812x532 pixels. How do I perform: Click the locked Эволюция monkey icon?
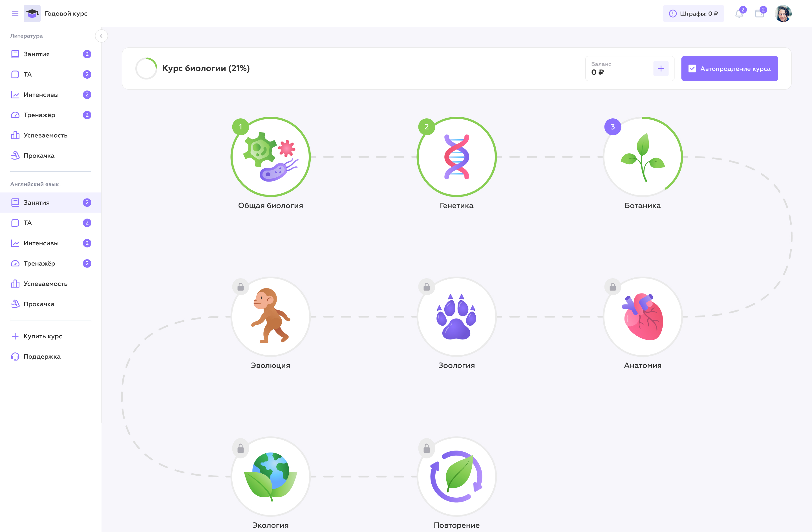[x=271, y=317]
